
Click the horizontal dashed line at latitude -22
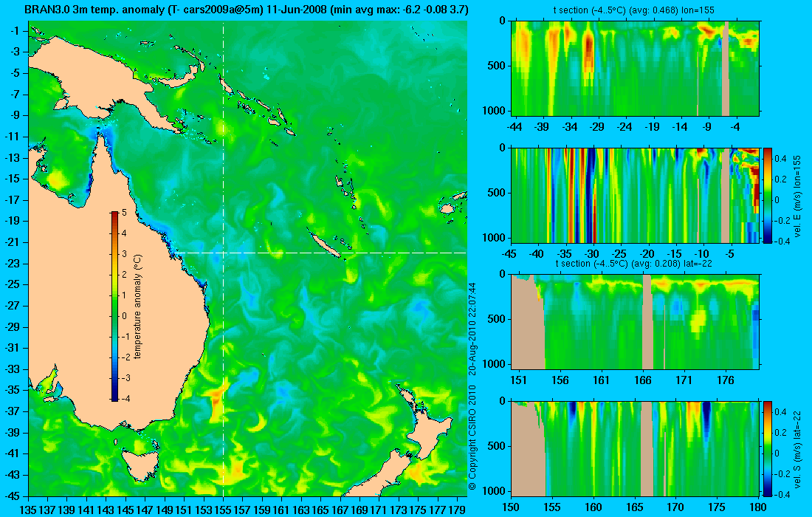(x=318, y=253)
